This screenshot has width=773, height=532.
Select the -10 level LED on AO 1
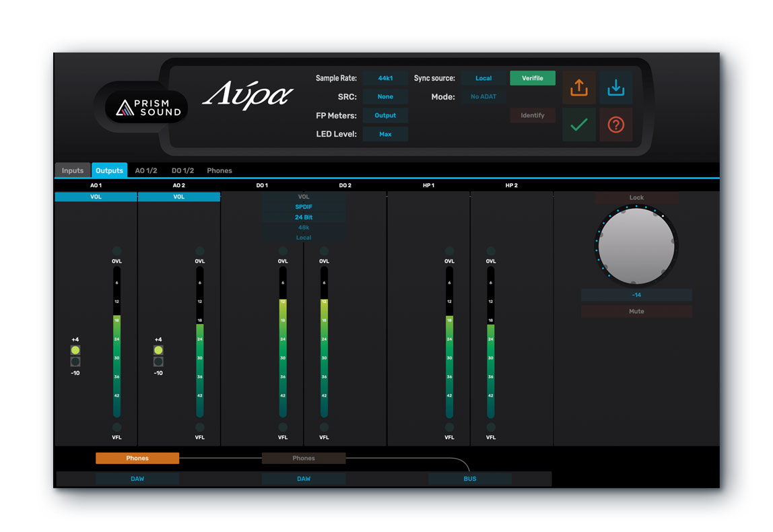tap(75, 362)
